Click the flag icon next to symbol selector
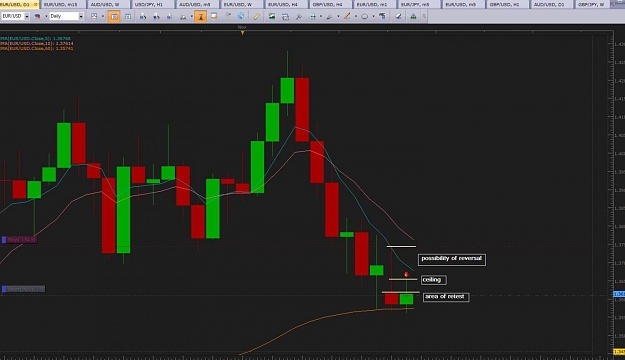 click(37, 16)
